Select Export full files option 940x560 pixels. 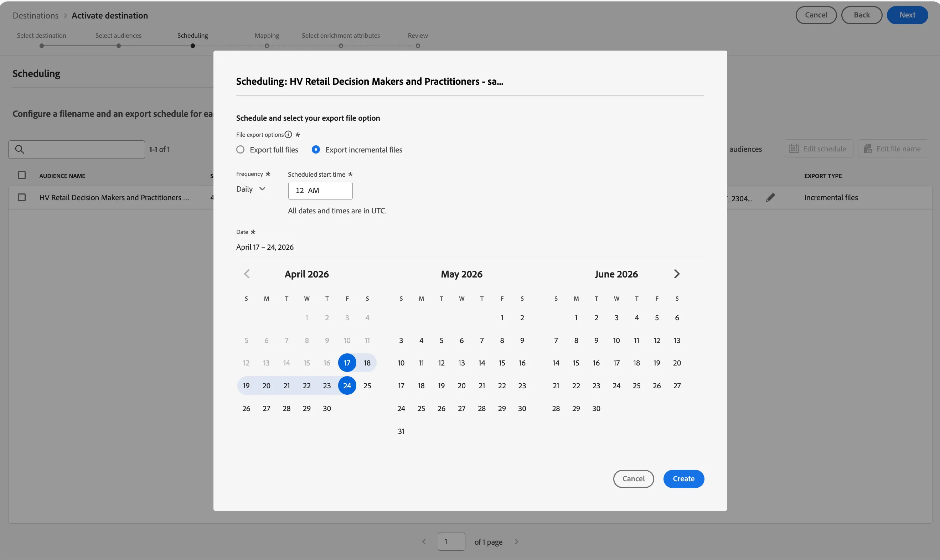(x=267, y=150)
